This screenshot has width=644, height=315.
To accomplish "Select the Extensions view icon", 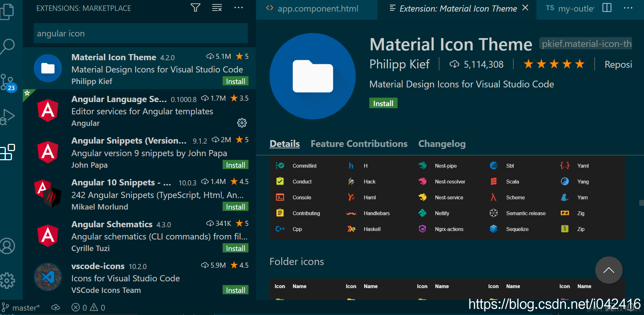I will [x=7, y=152].
